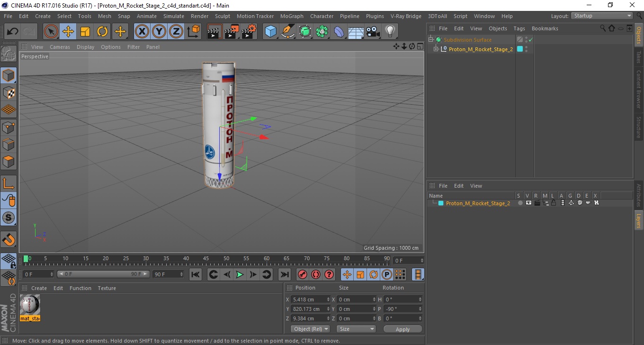644x345 pixels.
Task: Step the timeline start frame spinner
Action: coord(52,274)
